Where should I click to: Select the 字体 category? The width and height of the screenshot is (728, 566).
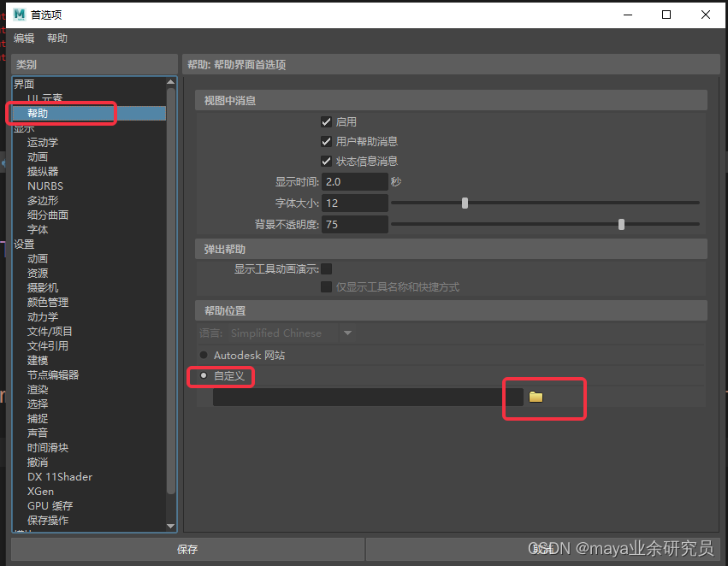(x=38, y=230)
